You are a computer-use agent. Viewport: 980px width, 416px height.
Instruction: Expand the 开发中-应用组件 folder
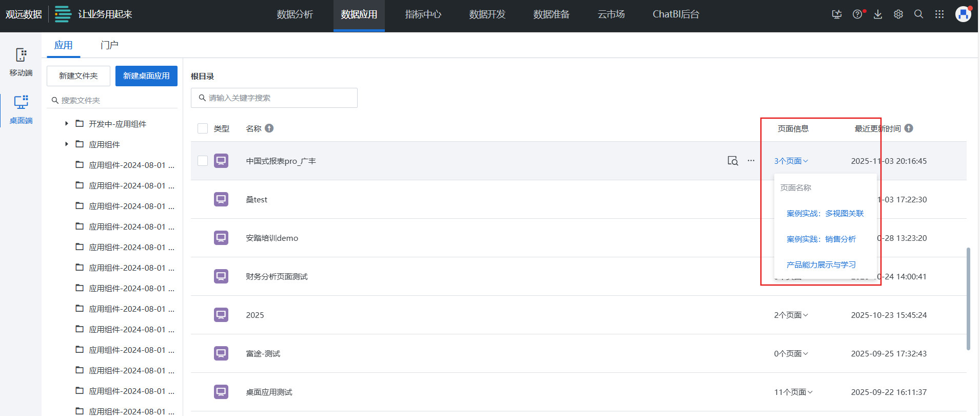click(67, 124)
